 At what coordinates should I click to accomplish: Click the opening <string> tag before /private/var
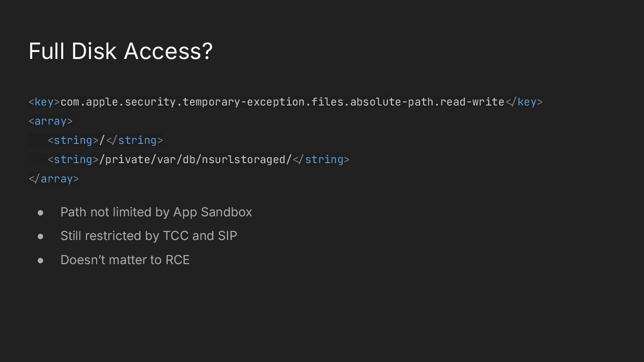click(73, 160)
